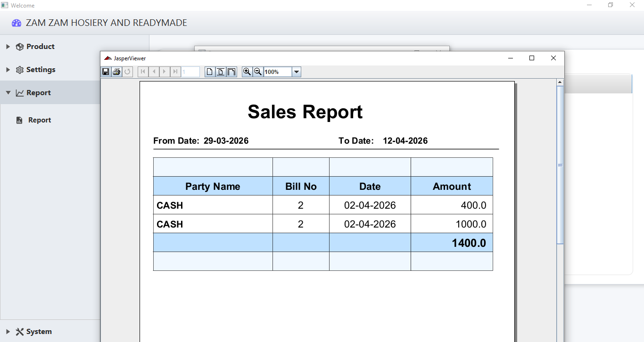Open the Report item under the Report menu
Image resolution: width=644 pixels, height=342 pixels.
[40, 120]
